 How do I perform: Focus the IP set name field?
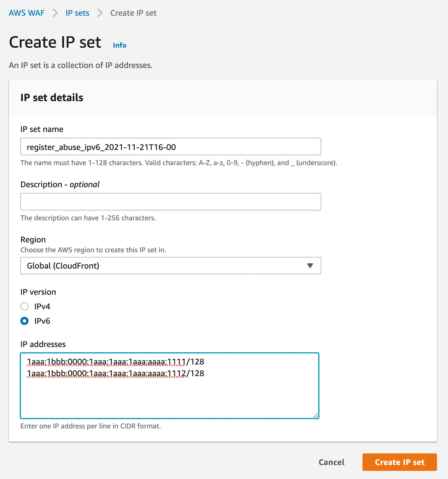tap(170, 147)
